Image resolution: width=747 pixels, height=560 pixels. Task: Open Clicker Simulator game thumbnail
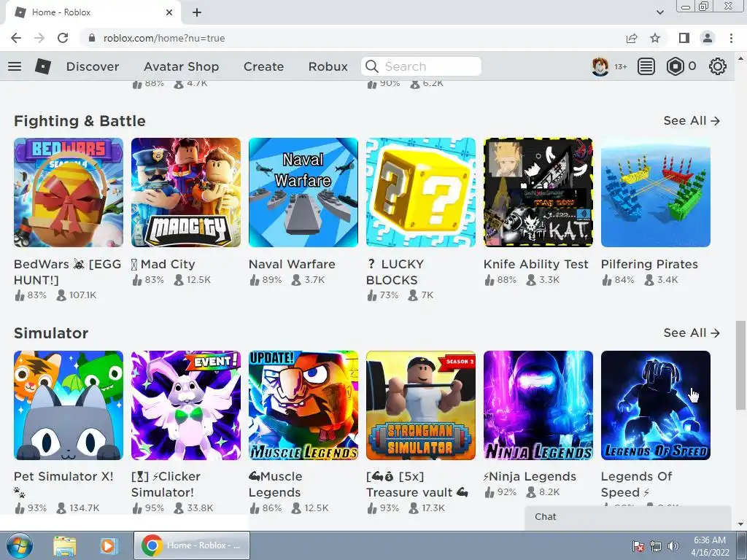click(x=186, y=405)
